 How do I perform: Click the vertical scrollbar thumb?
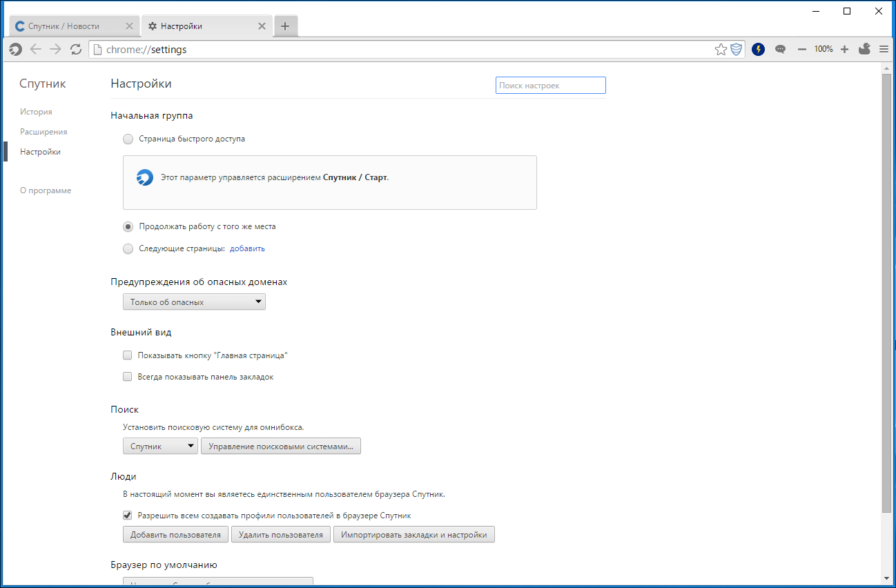click(886, 293)
